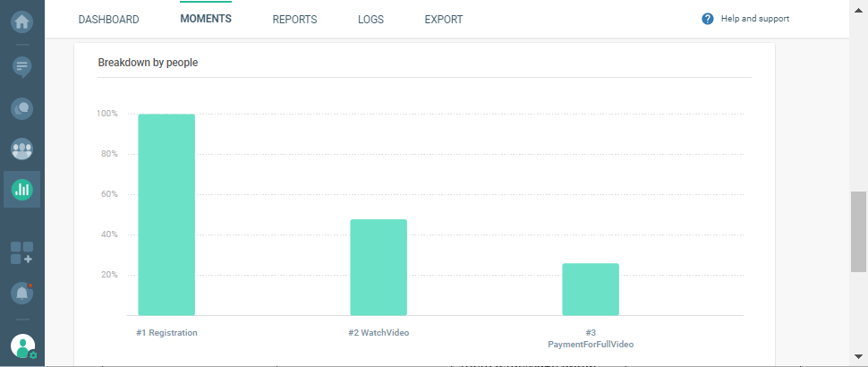Open the messages speech bubble icon
The width and height of the screenshot is (868, 367).
point(21,66)
